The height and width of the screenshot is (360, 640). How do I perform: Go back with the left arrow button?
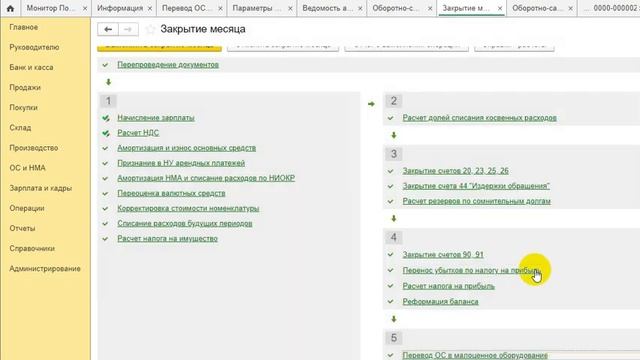click(x=108, y=29)
